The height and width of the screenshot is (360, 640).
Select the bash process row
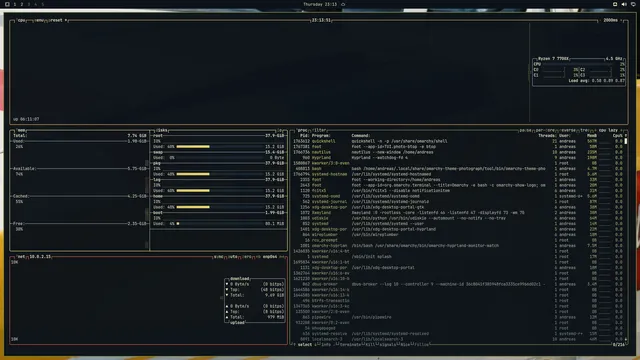(458, 169)
